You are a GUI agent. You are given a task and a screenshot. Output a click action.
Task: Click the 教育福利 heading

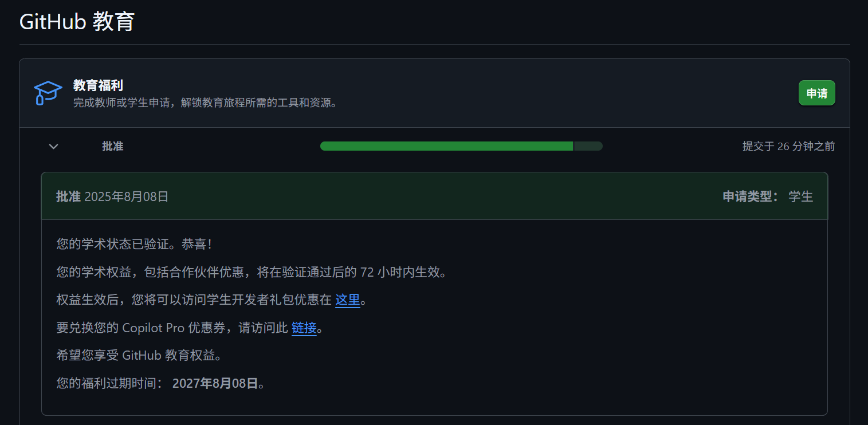pyautogui.click(x=98, y=85)
